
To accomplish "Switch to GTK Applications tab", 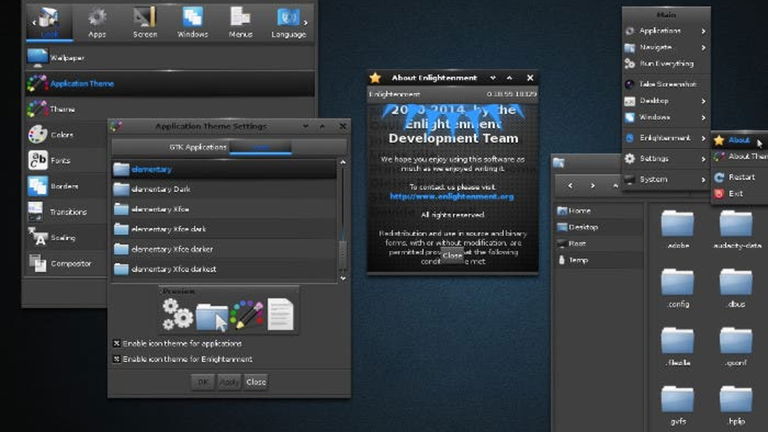I will coord(198,147).
